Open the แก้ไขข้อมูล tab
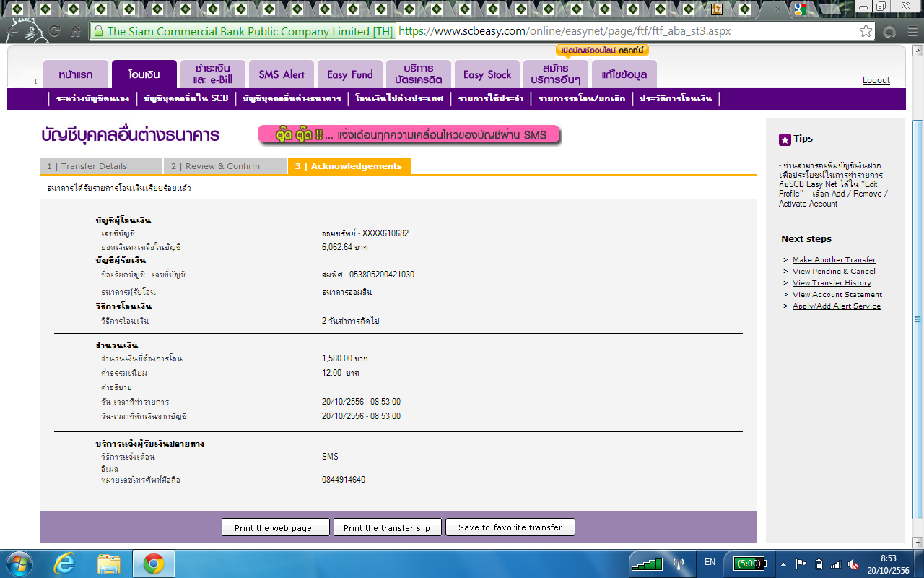 pyautogui.click(x=624, y=74)
